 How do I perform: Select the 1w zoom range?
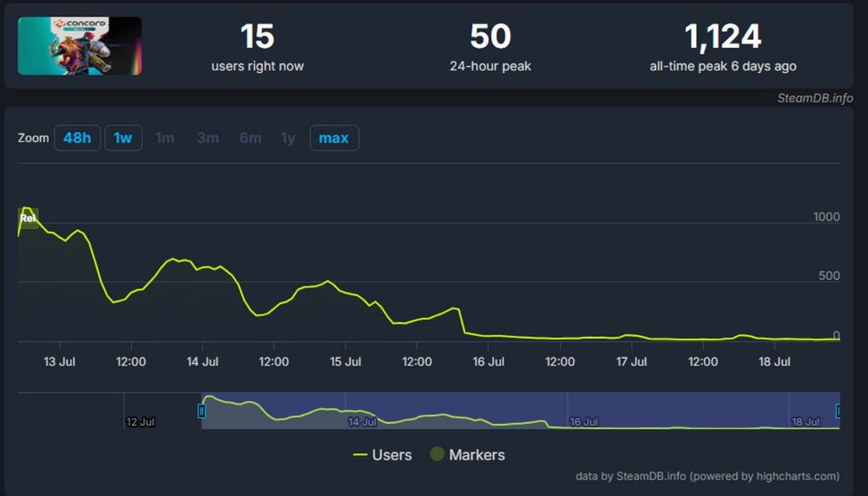point(123,138)
